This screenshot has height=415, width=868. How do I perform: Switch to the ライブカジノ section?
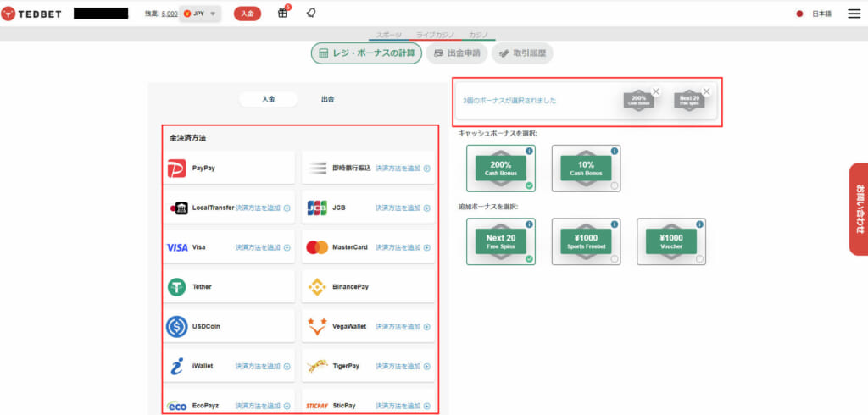pos(436,35)
